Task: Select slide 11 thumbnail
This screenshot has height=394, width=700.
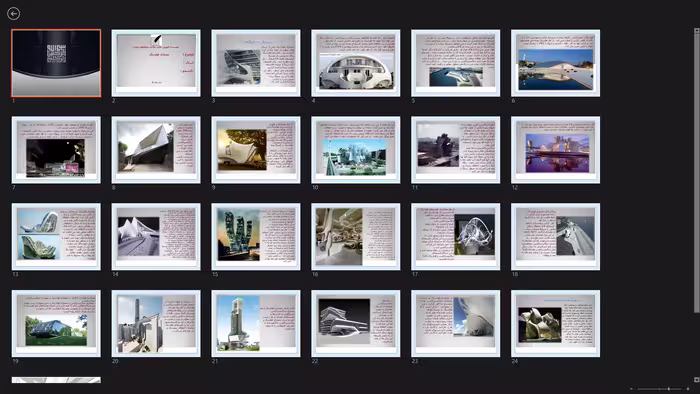Action: click(455, 150)
